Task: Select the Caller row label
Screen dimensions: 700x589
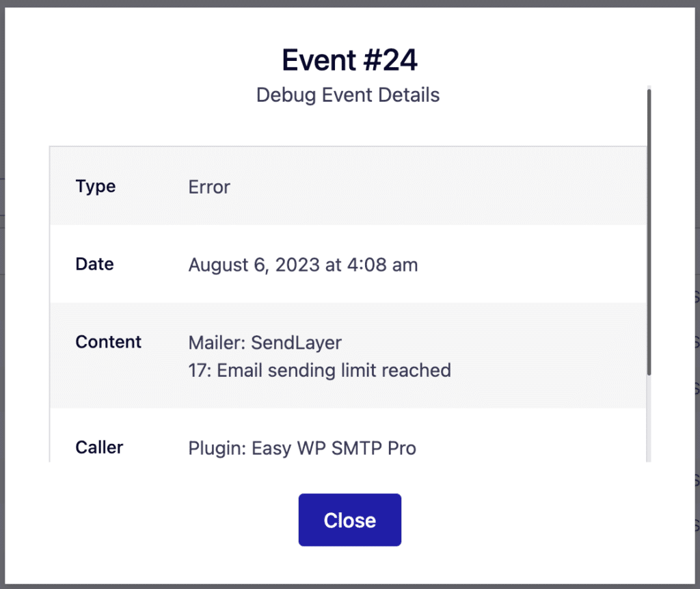Action: [99, 447]
